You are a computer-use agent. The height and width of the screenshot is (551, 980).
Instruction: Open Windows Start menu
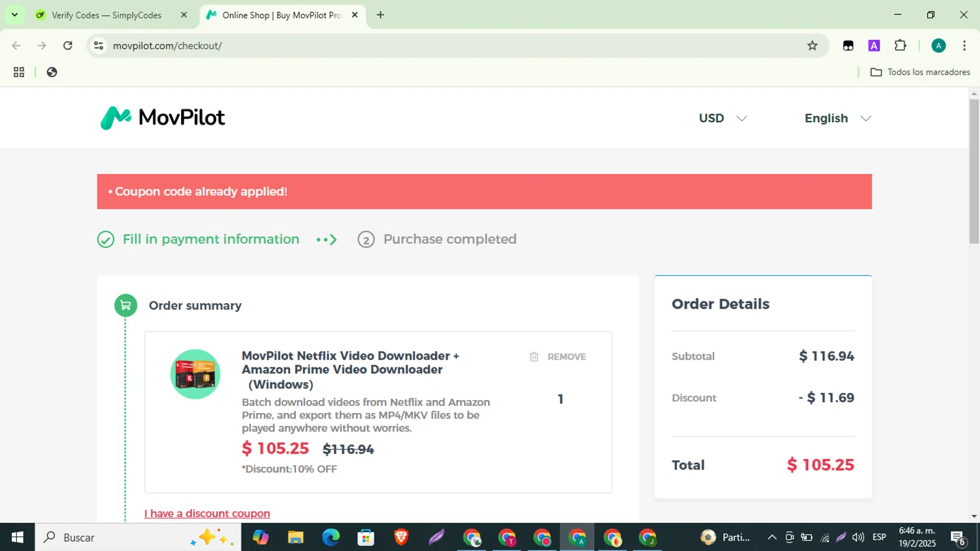18,537
